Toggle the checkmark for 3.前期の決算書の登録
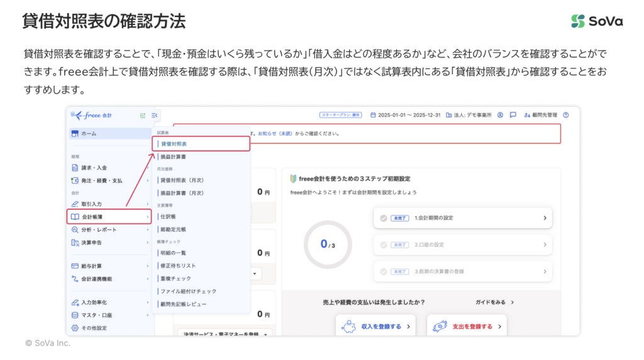Image resolution: width=644 pixels, height=360 pixels. [x=383, y=271]
